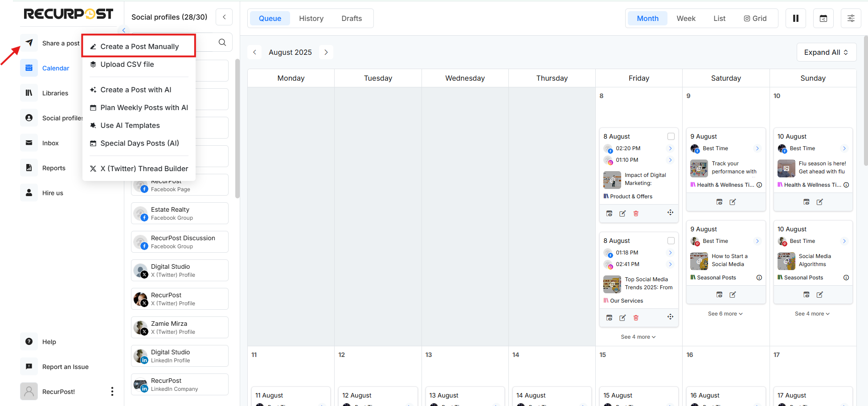Expand See 4 more under Friday 8

pos(638,337)
